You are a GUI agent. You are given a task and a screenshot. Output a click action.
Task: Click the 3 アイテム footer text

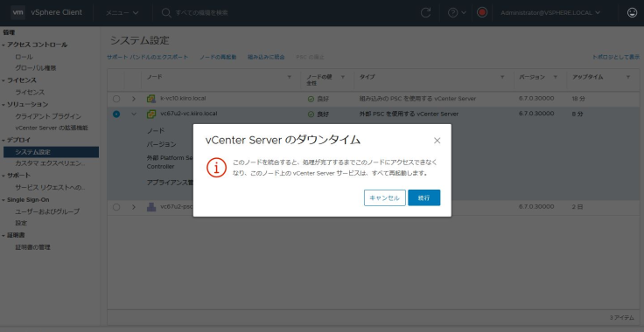[x=622, y=318]
